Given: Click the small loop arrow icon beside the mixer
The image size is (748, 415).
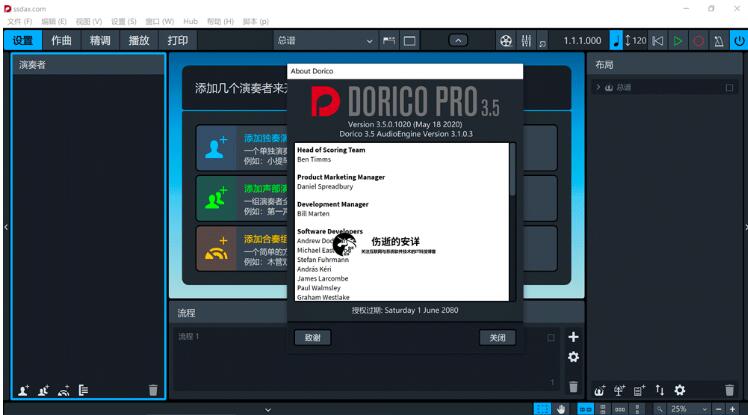Looking at the screenshot, I should pos(542,43).
